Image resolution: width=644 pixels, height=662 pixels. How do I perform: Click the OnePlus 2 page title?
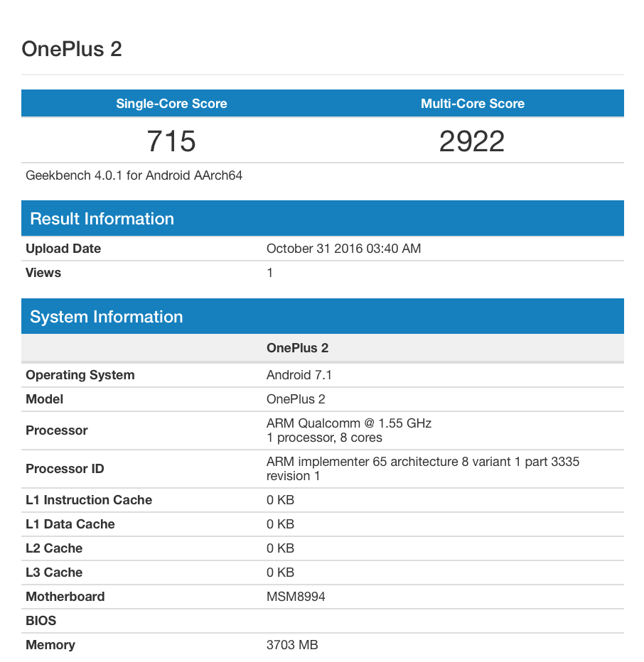72,49
